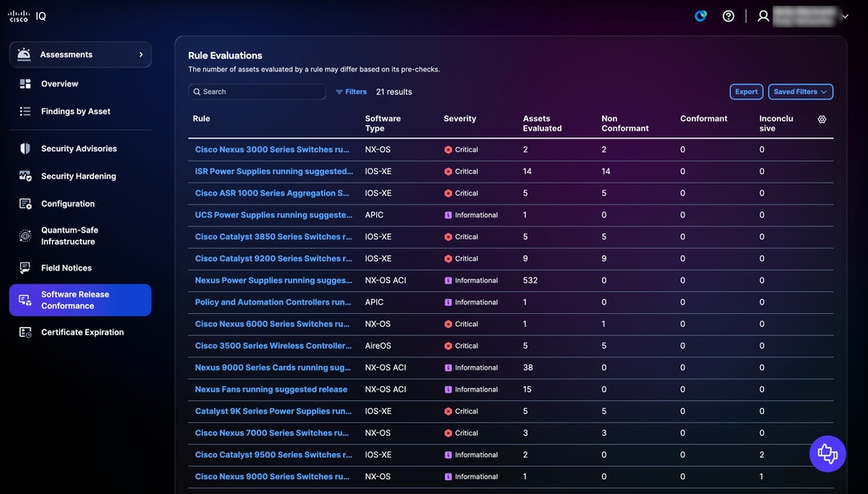This screenshot has width=868, height=494.
Task: Click AireOS software type cell
Action: coord(378,345)
